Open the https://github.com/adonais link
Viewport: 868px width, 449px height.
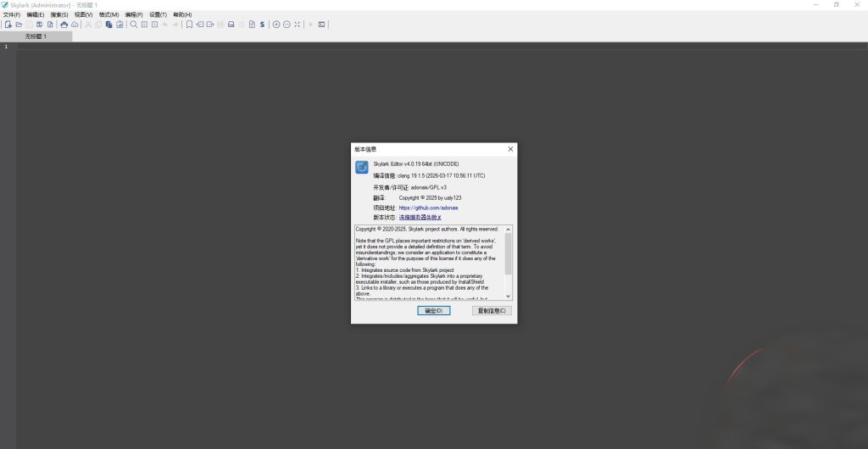tap(428, 208)
